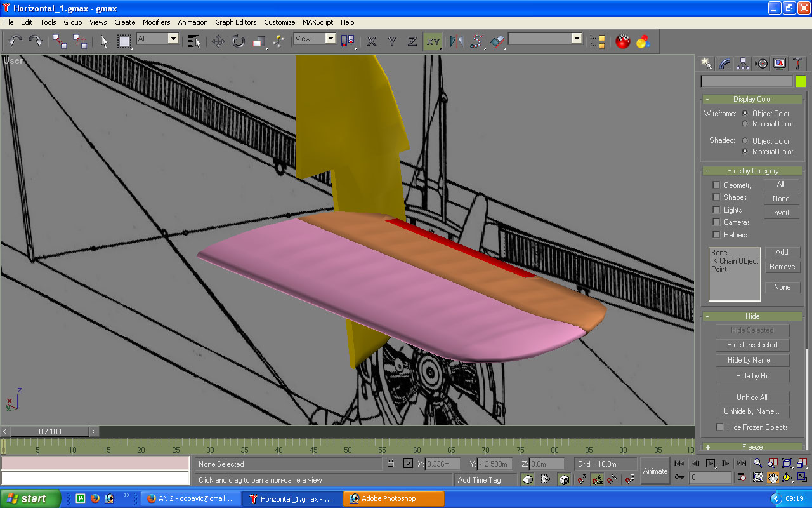The height and width of the screenshot is (508, 812).
Task: Click the Arc Rotate viewport icon
Action: pos(787,478)
